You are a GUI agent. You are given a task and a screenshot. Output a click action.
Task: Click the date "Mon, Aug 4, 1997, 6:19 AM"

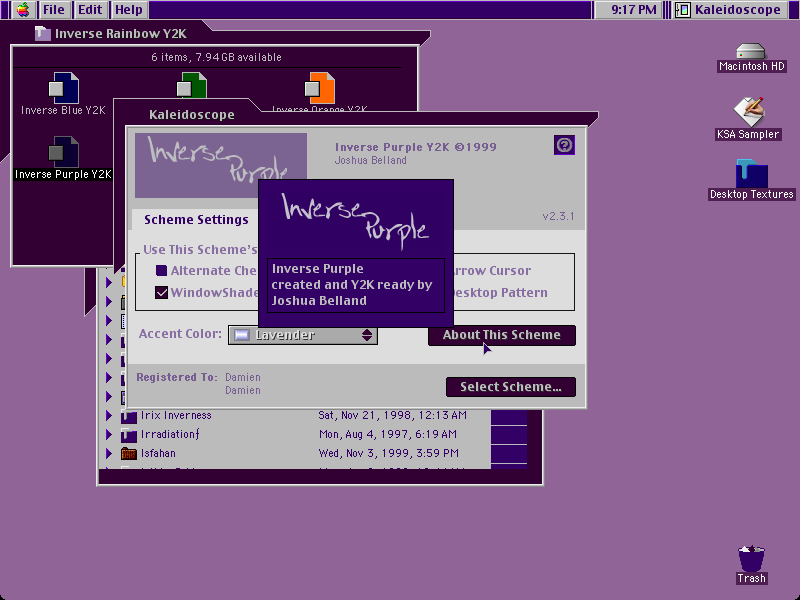coord(388,434)
